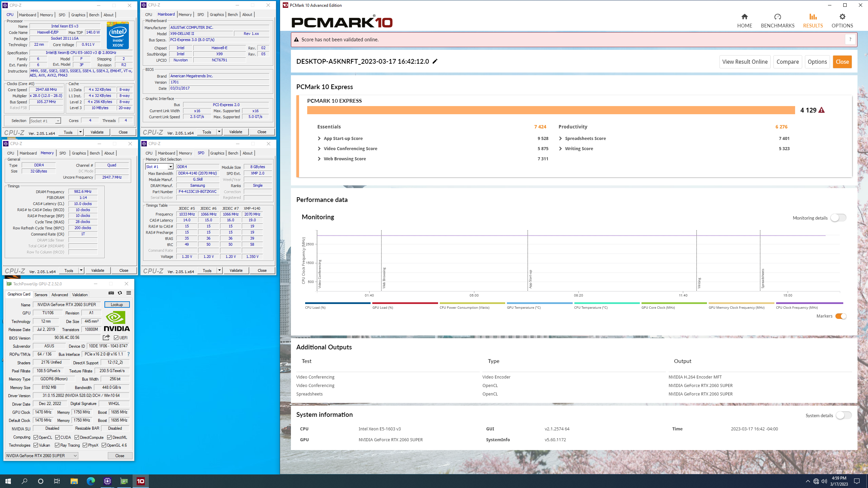The height and width of the screenshot is (488, 868).
Task: Open Graphics tab in CPU-Z Mainboard window
Action: [x=217, y=15]
